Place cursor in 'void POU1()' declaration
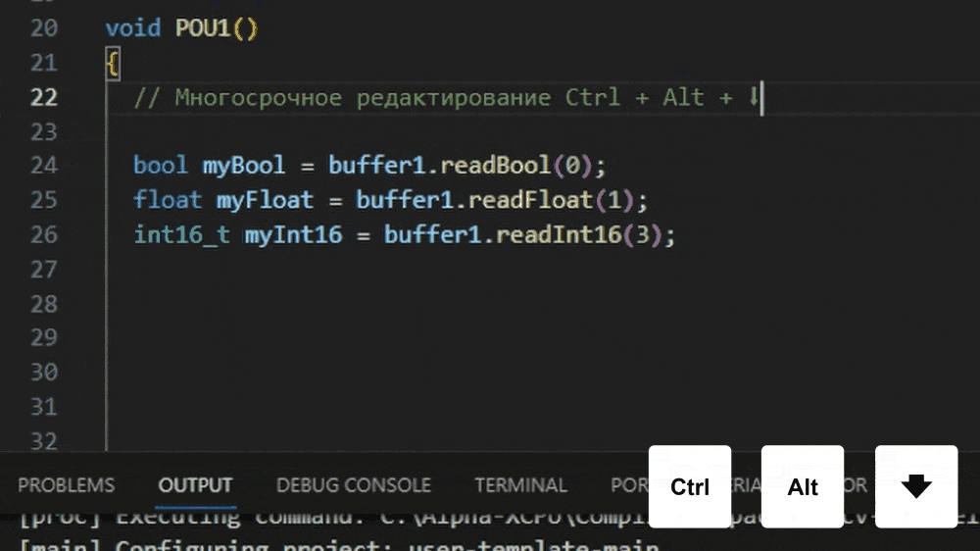 click(x=182, y=28)
